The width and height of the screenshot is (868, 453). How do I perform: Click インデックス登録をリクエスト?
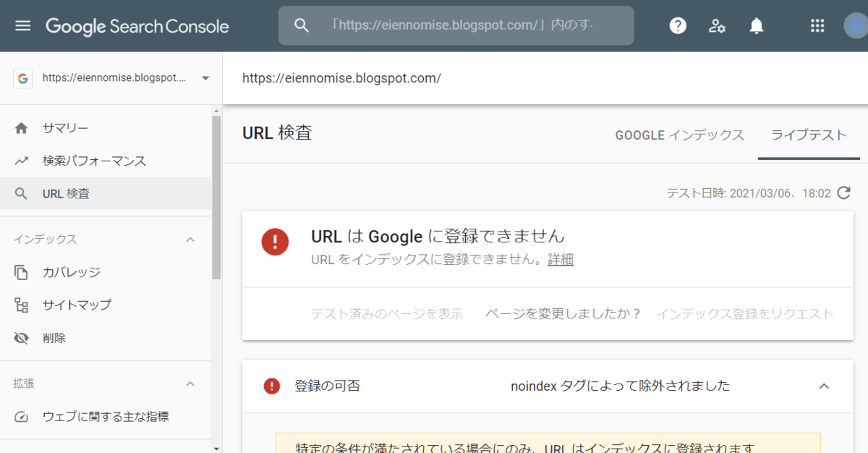tap(745, 313)
